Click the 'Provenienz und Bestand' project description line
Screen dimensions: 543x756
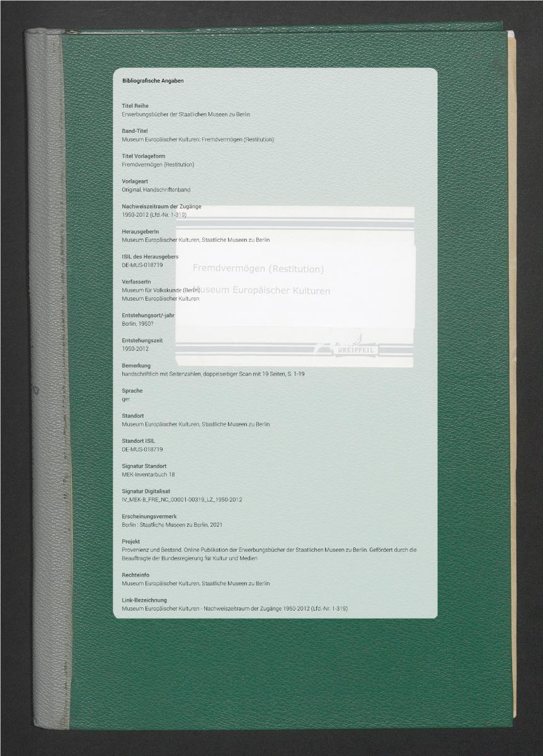click(x=269, y=550)
